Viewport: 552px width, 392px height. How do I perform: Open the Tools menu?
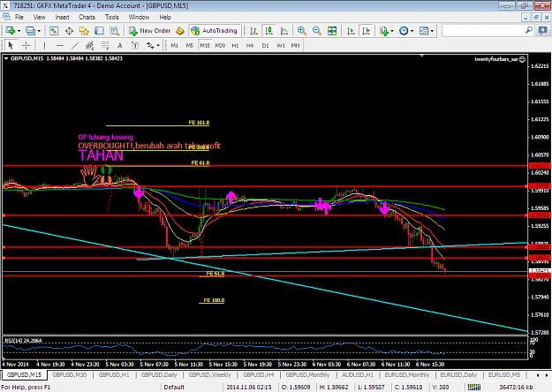coord(111,17)
